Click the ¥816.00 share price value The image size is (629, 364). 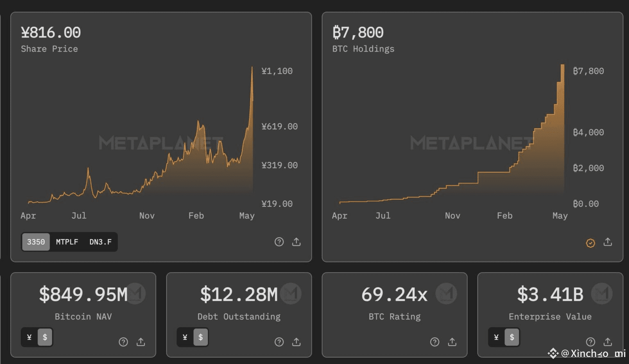pyautogui.click(x=51, y=32)
